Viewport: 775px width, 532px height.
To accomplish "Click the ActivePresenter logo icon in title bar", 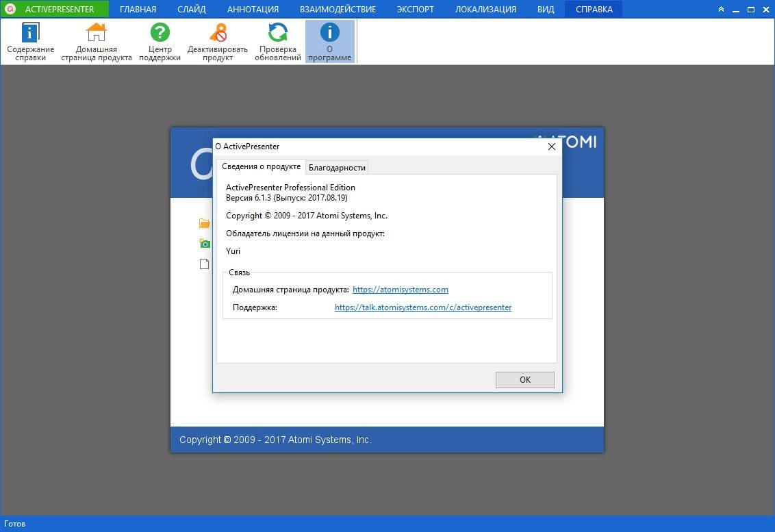I will pyautogui.click(x=10, y=9).
